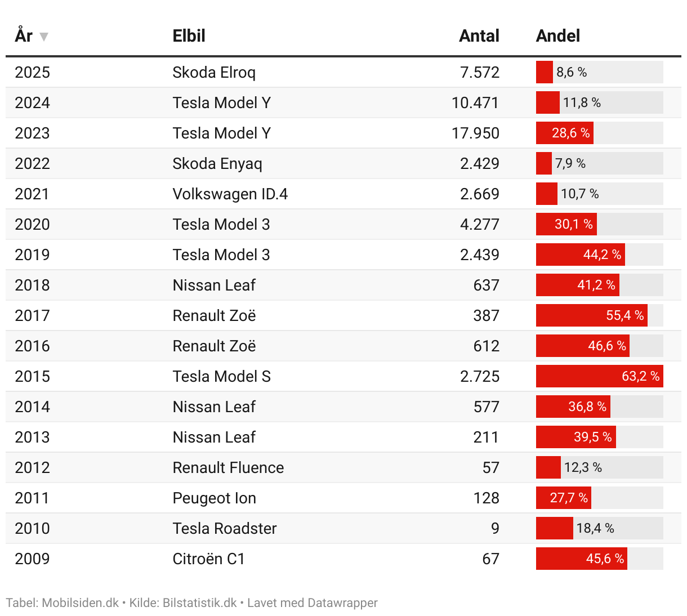Click the 17.950 count value
Viewport: 687px width, 616px height.
pos(475,133)
